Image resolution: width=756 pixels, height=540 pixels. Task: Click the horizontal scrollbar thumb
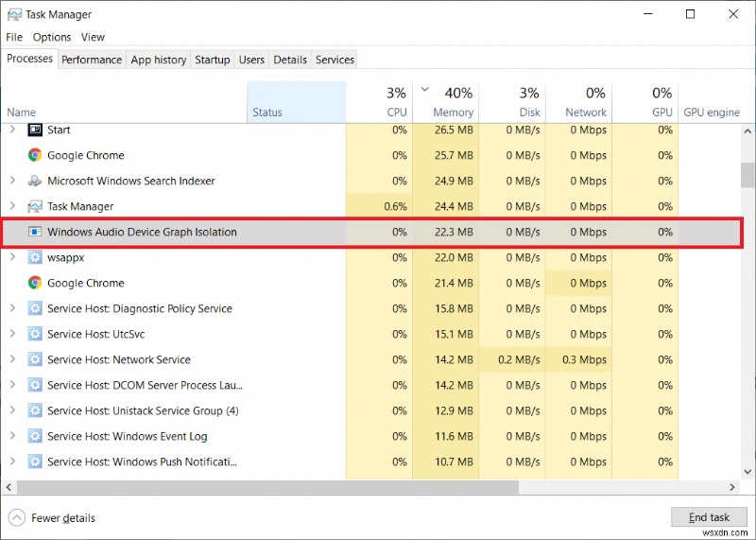[x=268, y=487]
